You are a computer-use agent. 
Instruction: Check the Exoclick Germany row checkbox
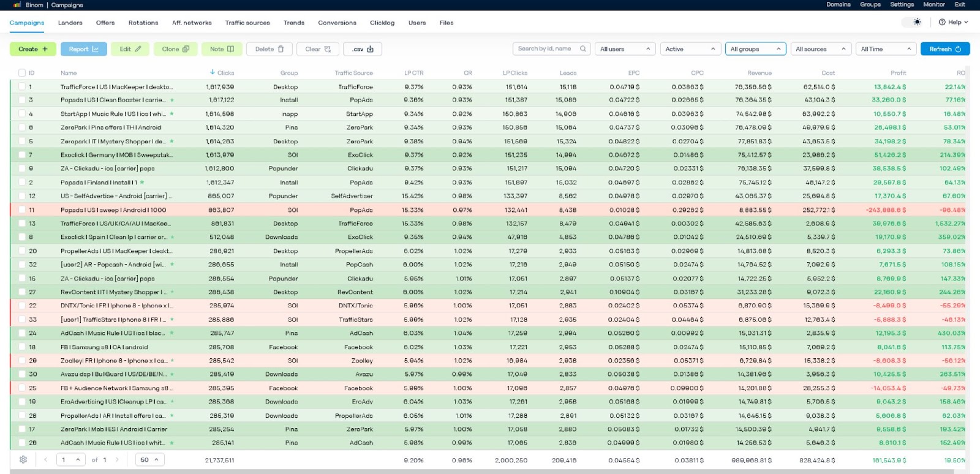point(22,155)
